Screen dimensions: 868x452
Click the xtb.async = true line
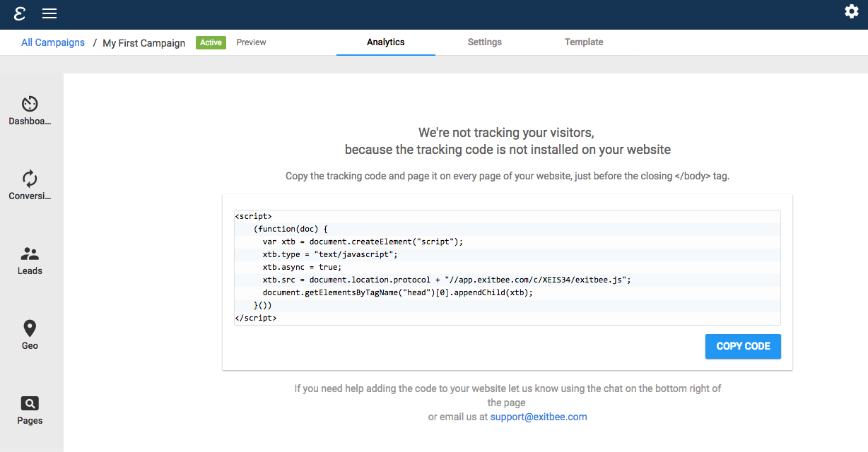point(302,267)
